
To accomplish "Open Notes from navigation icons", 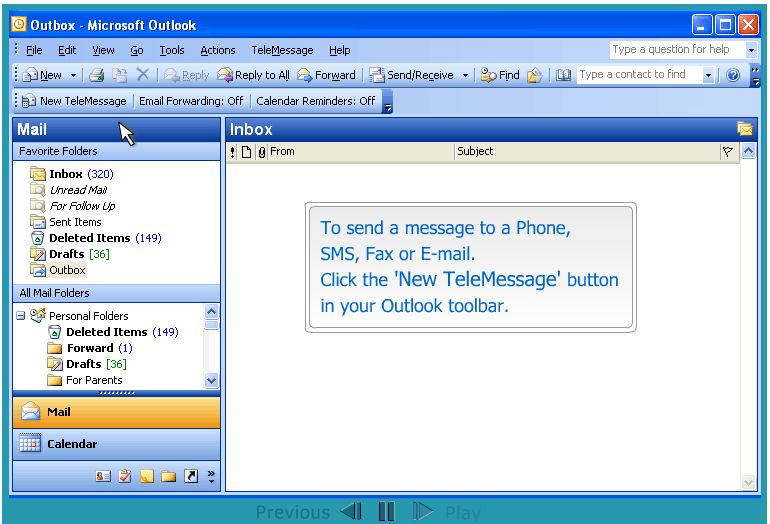I will pos(147,476).
